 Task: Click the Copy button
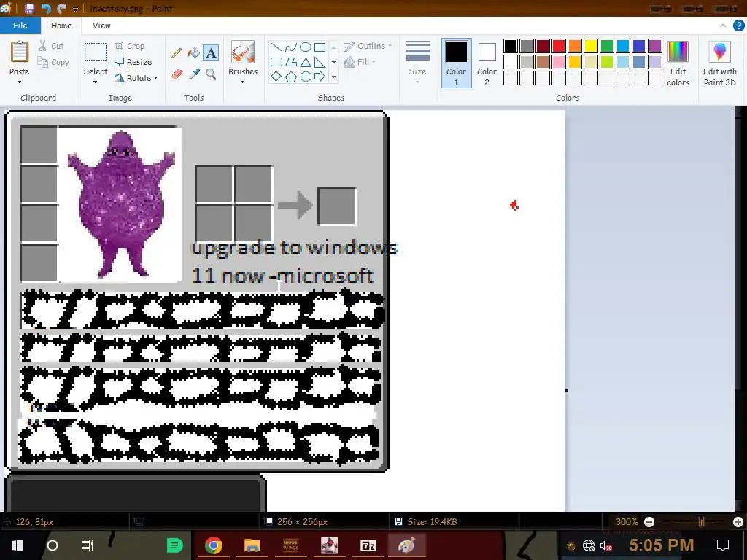(53, 62)
